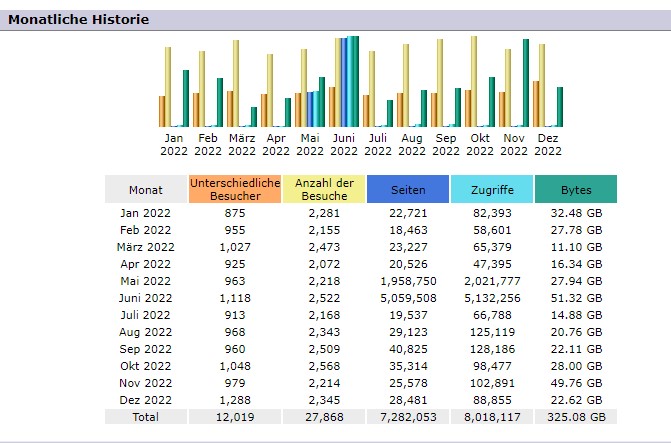
Task: Select the yellow "Anzahl der Besuche" header
Action: pyautogui.click(x=324, y=189)
